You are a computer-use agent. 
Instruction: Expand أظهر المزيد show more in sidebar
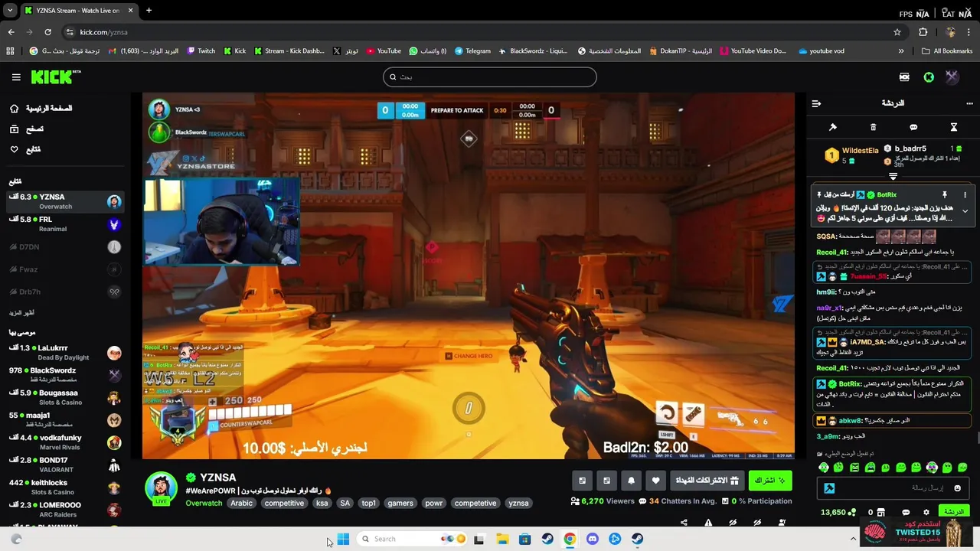point(21,313)
